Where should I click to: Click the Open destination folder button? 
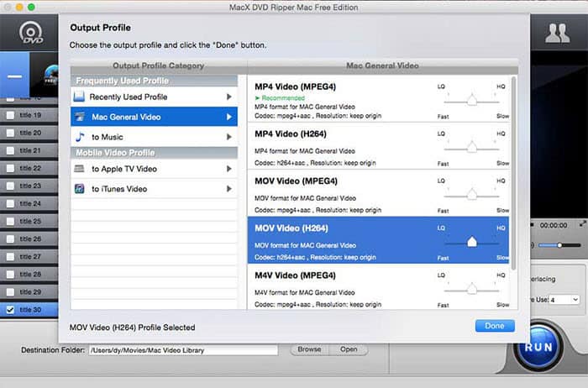tap(349, 349)
